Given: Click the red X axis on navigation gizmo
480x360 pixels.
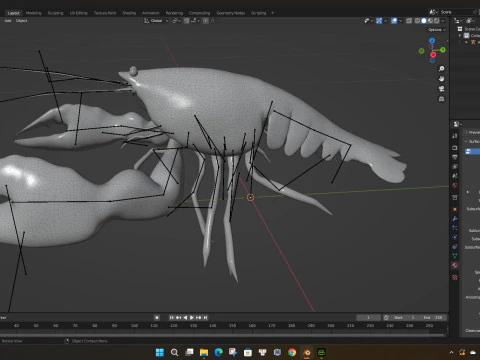Looking at the screenshot, I should tap(433, 54).
